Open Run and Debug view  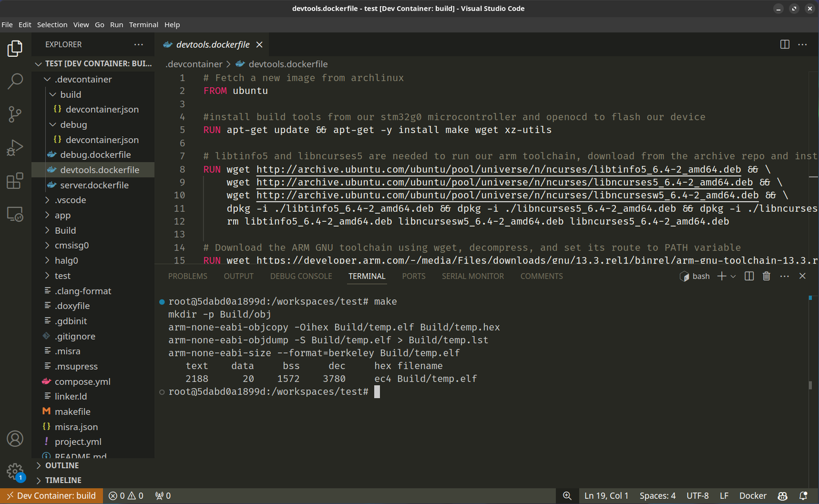coord(15,148)
